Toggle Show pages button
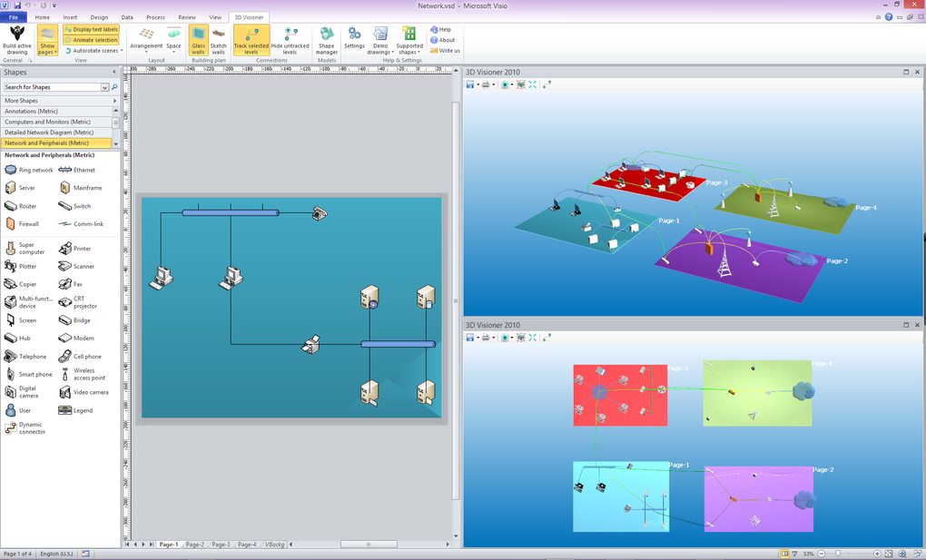Screen dimensions: 926x560 coord(47,40)
